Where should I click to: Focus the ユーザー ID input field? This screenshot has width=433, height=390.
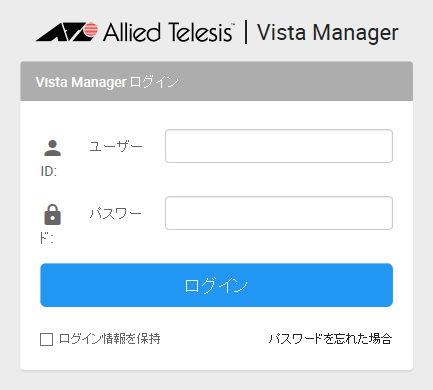click(279, 146)
